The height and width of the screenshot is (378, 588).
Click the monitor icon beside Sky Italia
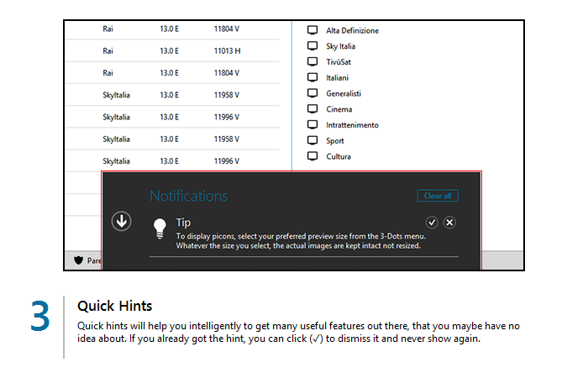(312, 46)
